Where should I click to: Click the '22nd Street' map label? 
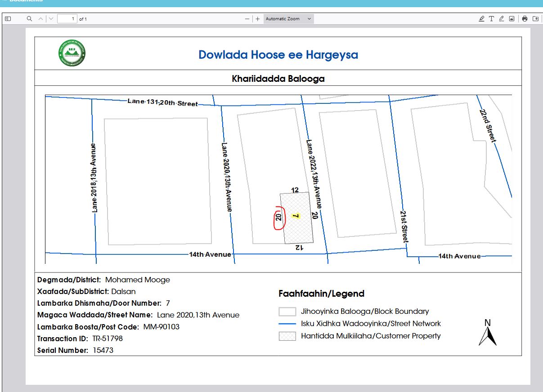click(488, 126)
